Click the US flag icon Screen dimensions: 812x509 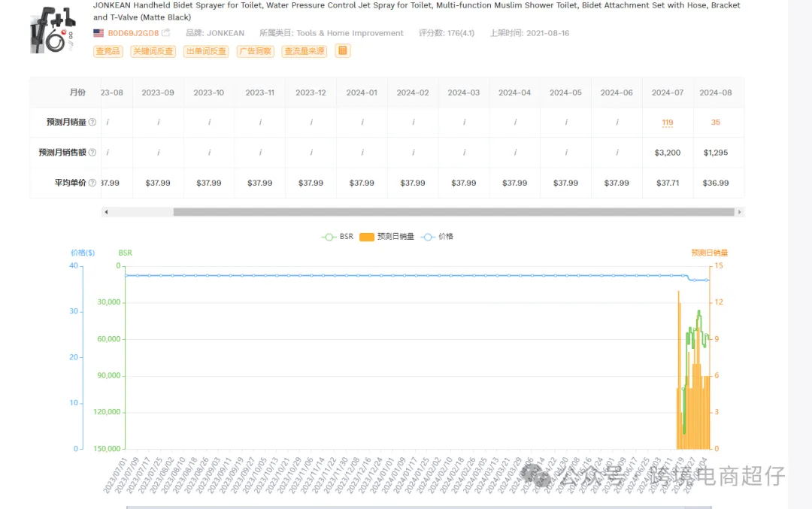point(98,32)
